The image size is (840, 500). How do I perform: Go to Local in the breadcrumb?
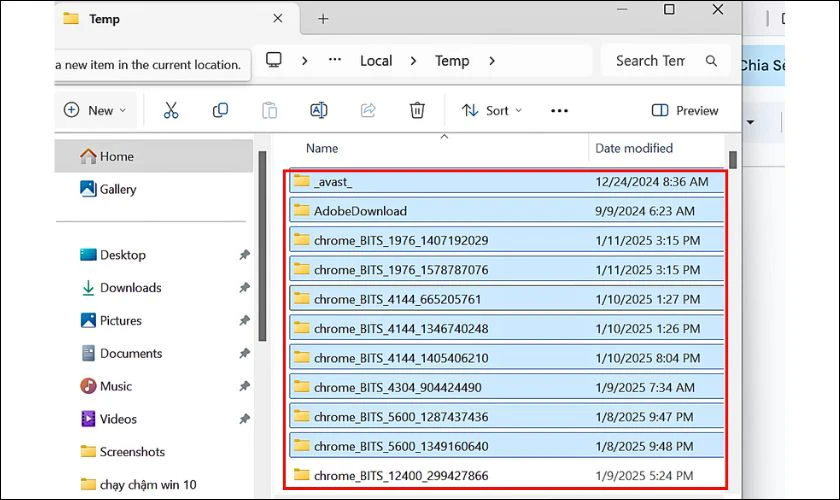(376, 61)
